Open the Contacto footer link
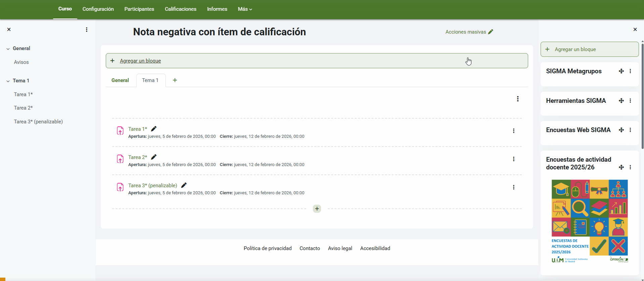 (310, 248)
